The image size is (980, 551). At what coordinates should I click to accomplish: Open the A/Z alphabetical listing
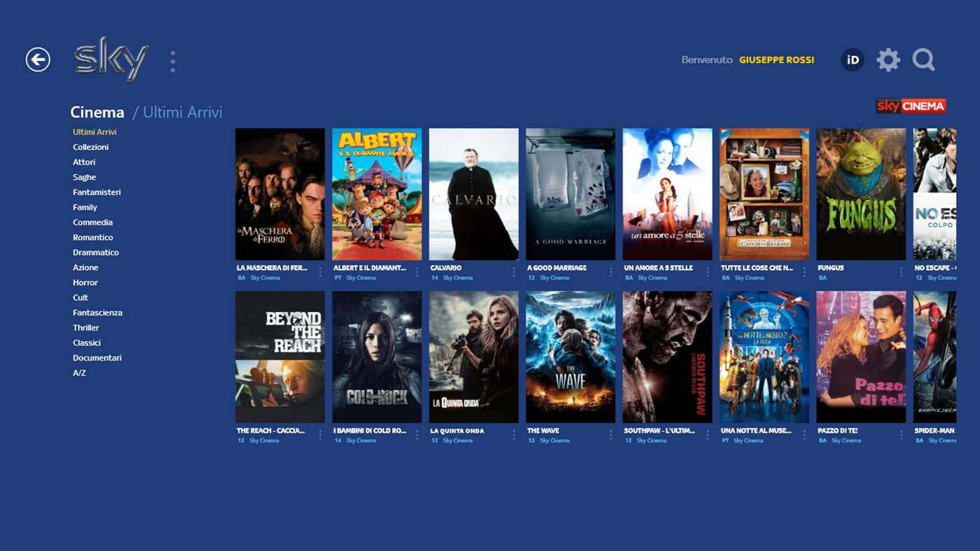[79, 372]
